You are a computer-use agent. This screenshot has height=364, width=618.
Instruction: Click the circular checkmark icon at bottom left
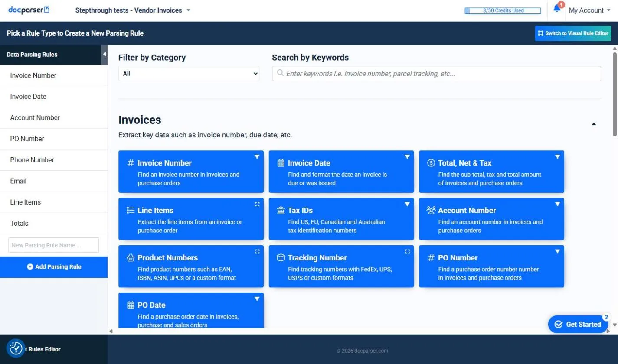click(16, 348)
